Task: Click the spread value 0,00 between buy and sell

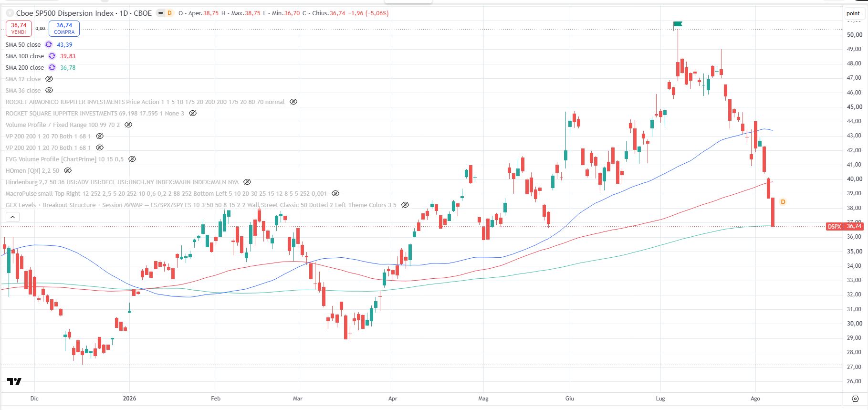Action: 40,29
